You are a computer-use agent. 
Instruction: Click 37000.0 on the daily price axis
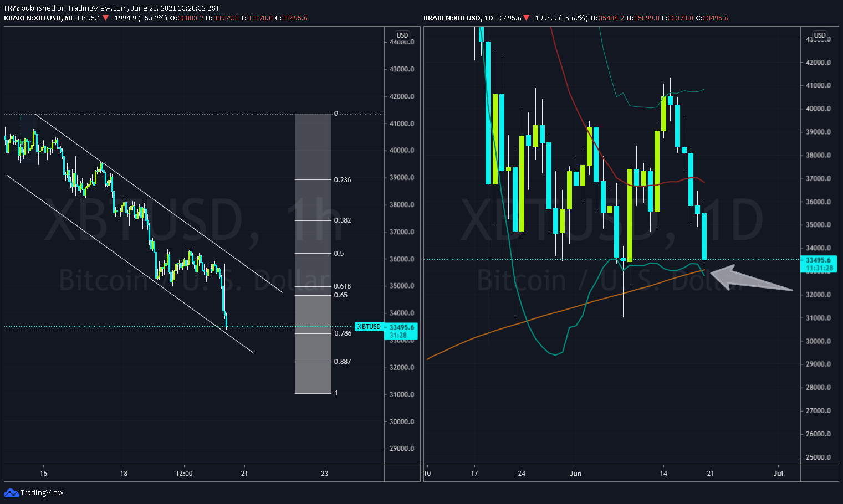[819, 179]
